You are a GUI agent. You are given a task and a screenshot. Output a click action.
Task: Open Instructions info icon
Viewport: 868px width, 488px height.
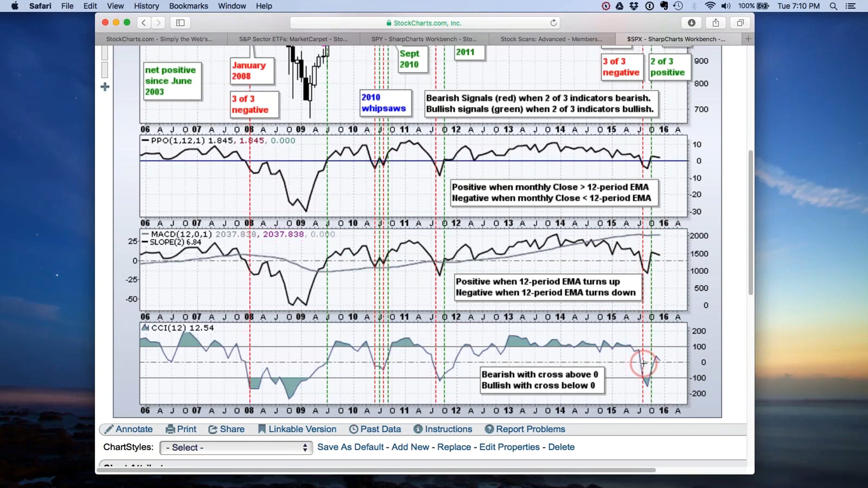[418, 429]
